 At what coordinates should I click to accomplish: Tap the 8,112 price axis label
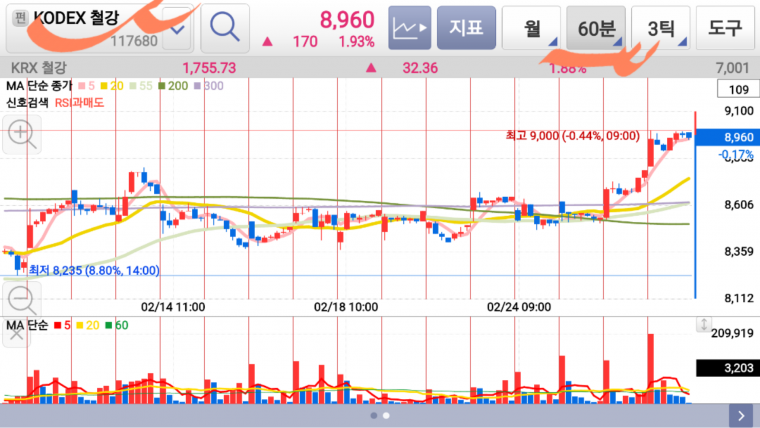(739, 298)
